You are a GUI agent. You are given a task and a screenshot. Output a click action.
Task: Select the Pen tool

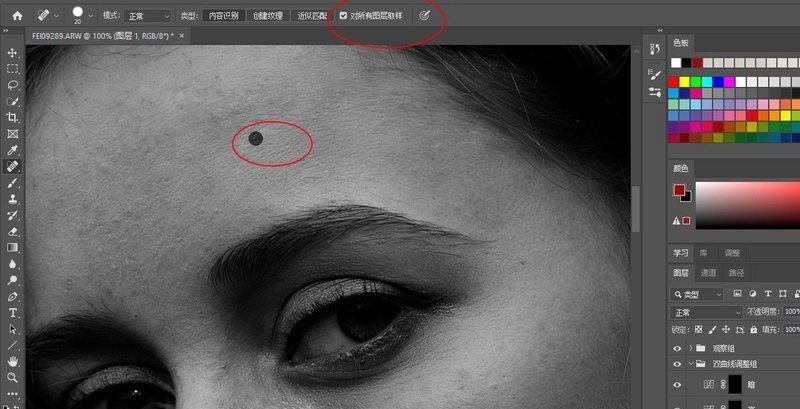tap(13, 296)
